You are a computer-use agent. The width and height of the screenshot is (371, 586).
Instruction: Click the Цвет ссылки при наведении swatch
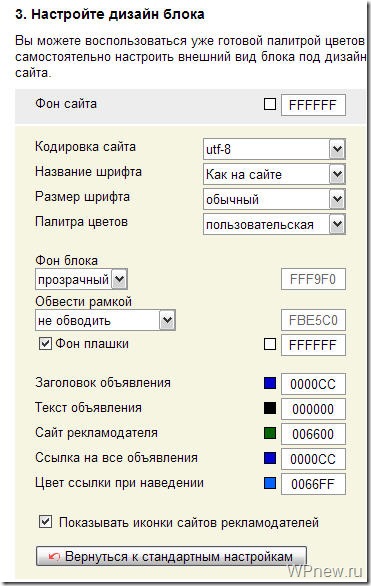click(270, 484)
